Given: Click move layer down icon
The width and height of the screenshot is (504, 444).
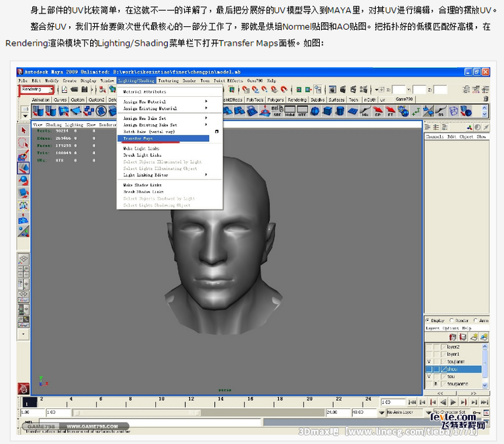Looking at the screenshot, I should point(463,337).
